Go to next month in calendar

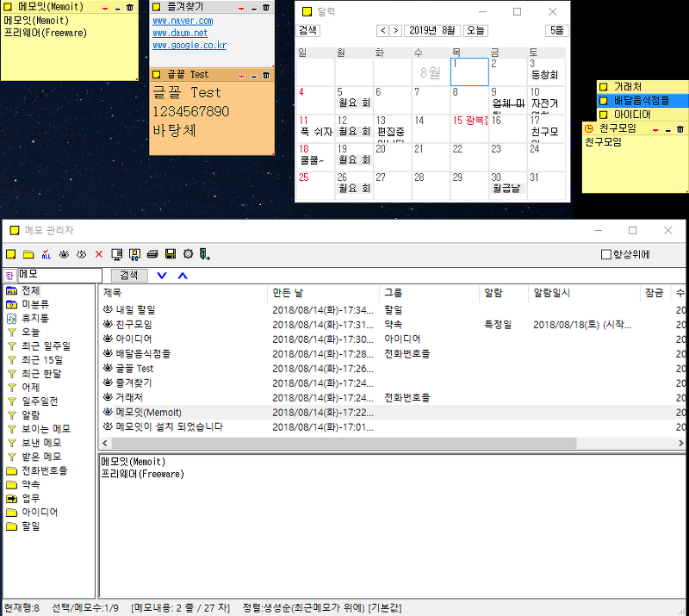pyautogui.click(x=396, y=30)
